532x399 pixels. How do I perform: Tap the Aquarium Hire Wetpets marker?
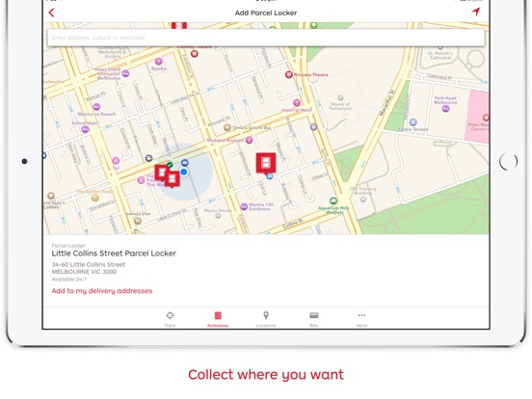[x=333, y=200]
